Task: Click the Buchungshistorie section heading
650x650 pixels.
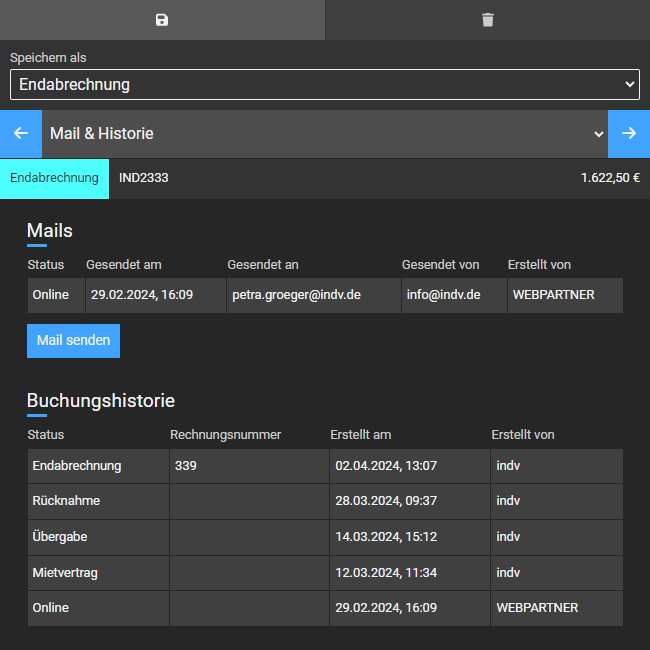Action: [101, 400]
